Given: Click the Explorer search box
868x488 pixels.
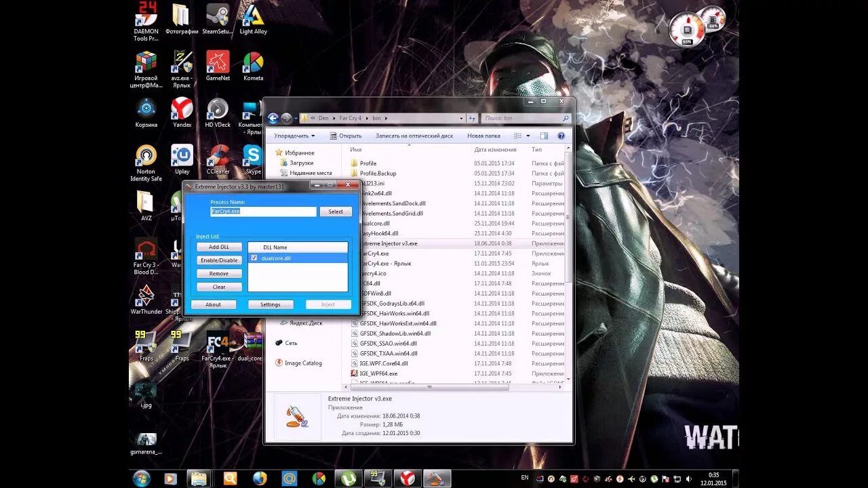Looking at the screenshot, I should [526, 118].
